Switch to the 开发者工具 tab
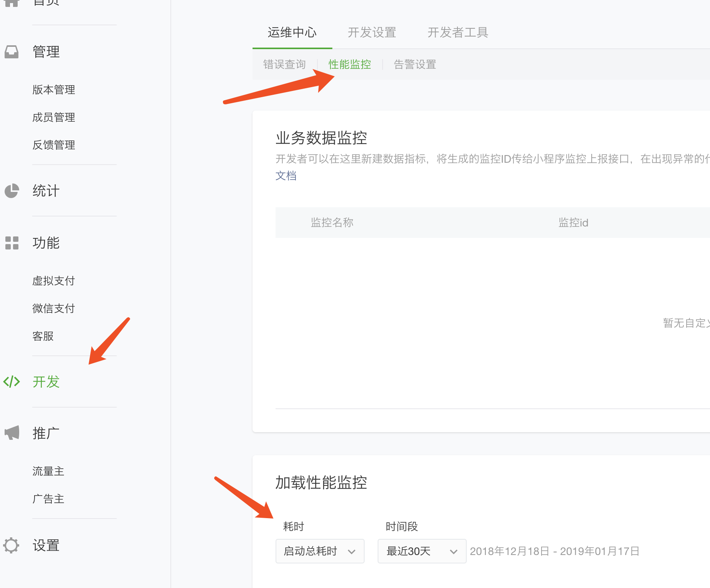The image size is (710, 588). click(x=457, y=33)
